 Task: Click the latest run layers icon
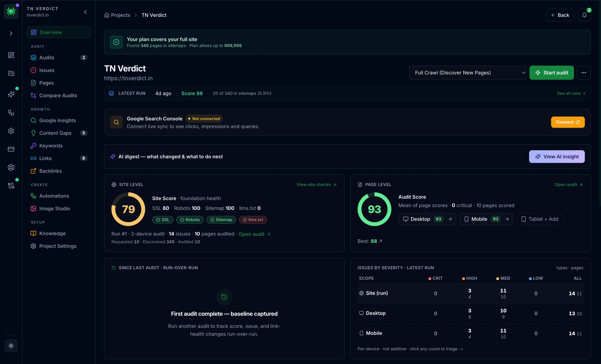[111, 93]
